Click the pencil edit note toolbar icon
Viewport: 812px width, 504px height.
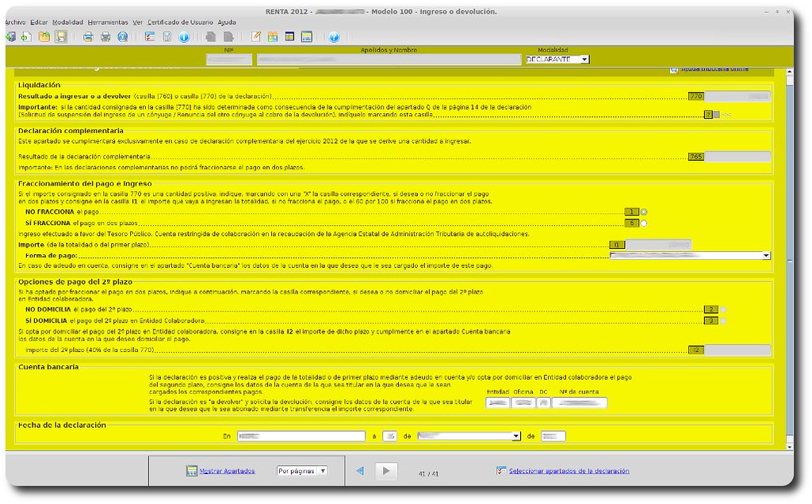[x=256, y=36]
